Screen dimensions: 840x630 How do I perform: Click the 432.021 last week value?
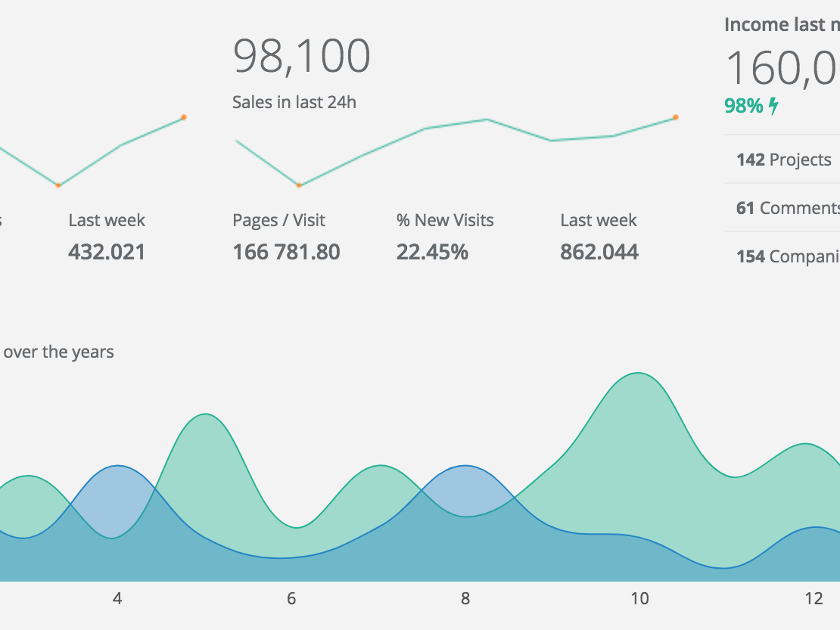tap(107, 252)
